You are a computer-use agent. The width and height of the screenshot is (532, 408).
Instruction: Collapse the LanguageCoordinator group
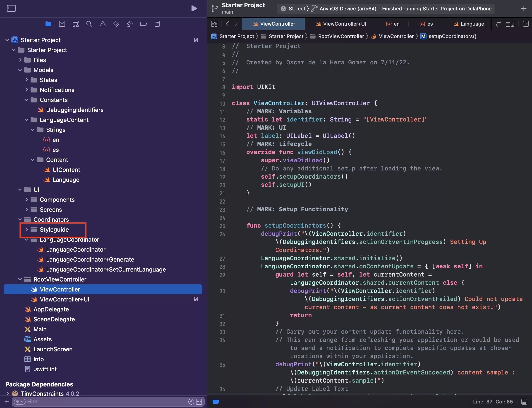coord(27,239)
